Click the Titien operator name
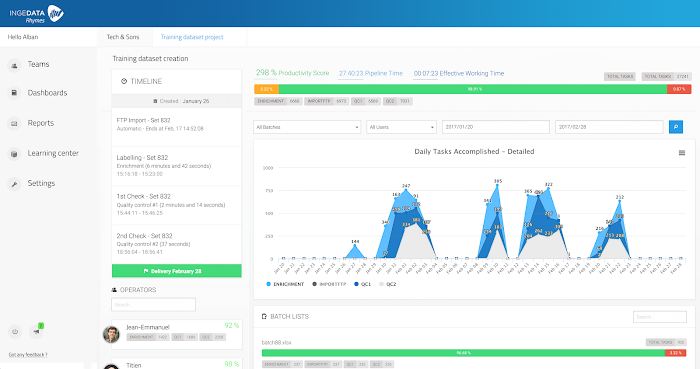700x369 pixels. tap(133, 365)
